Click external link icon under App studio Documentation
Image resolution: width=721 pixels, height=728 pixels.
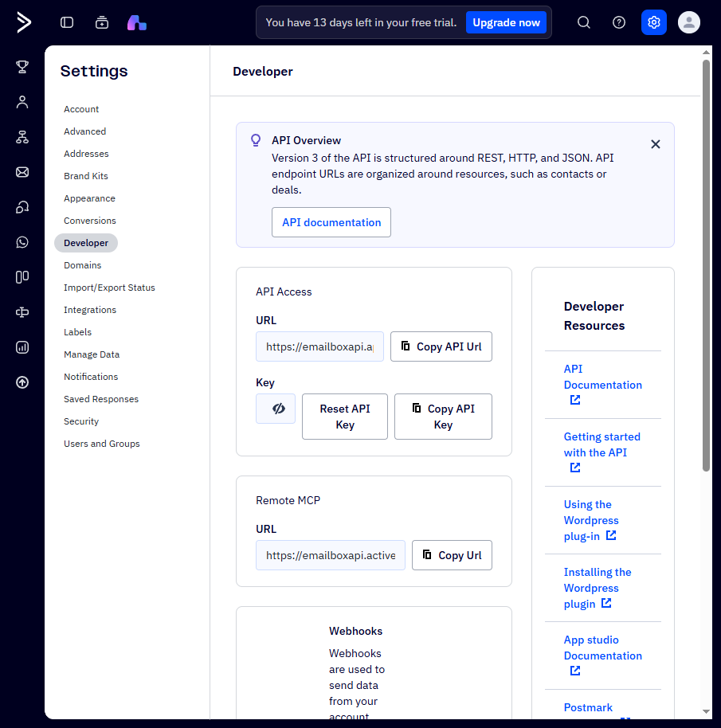click(x=575, y=671)
